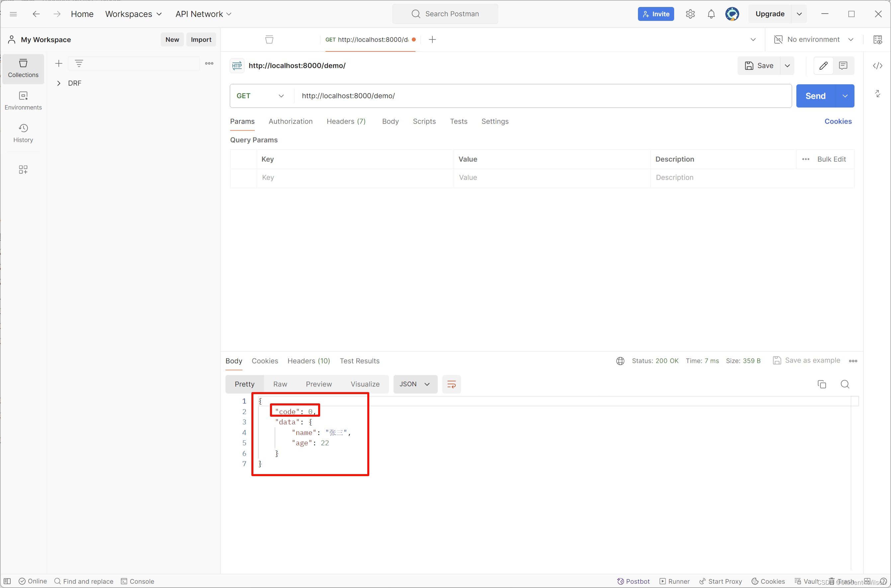
Task: Open the GET method dropdown
Action: [259, 95]
